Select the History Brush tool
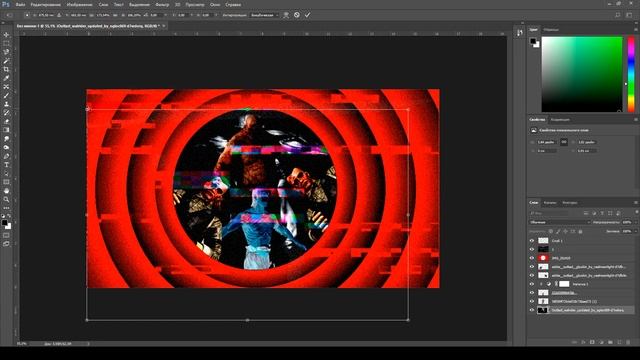Viewport: 640px width, 360px height. (6, 113)
